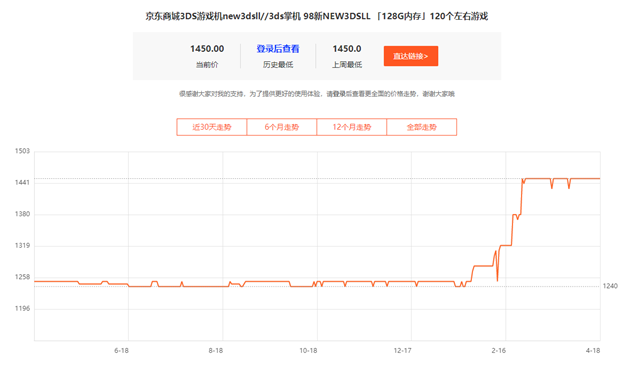Click the product title text at top
The height and width of the screenshot is (371, 623).
point(317,16)
